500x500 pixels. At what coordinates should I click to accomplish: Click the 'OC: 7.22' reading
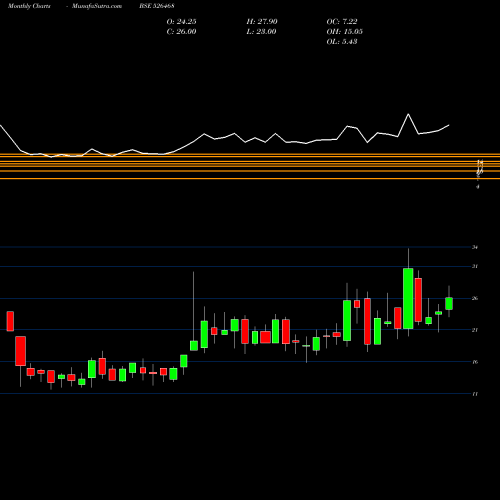(342, 22)
